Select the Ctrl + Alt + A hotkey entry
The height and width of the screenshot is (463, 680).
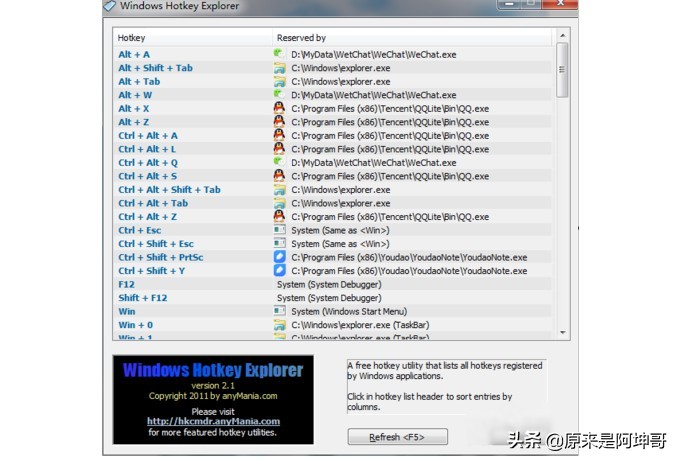tap(148, 136)
